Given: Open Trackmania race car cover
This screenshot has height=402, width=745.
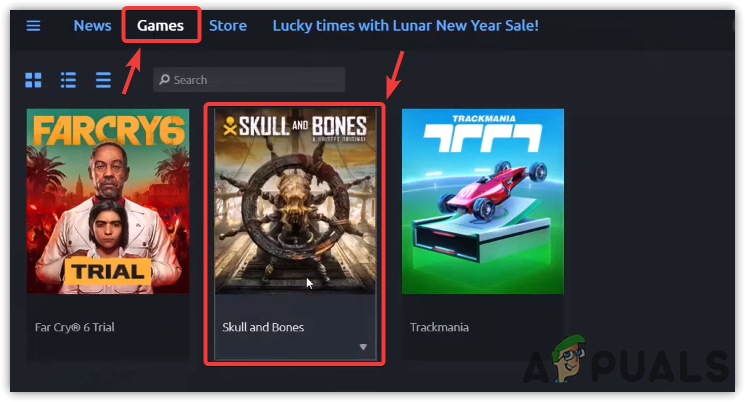Looking at the screenshot, I should (x=483, y=201).
